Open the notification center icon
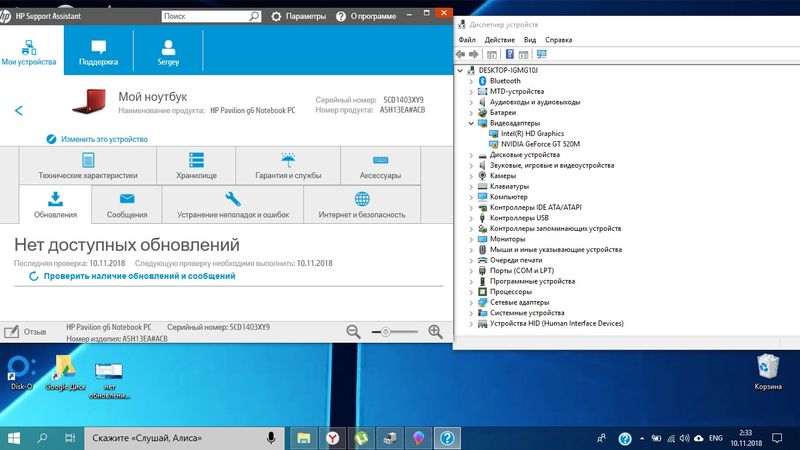Image resolution: width=800 pixels, height=450 pixels. (x=777, y=438)
